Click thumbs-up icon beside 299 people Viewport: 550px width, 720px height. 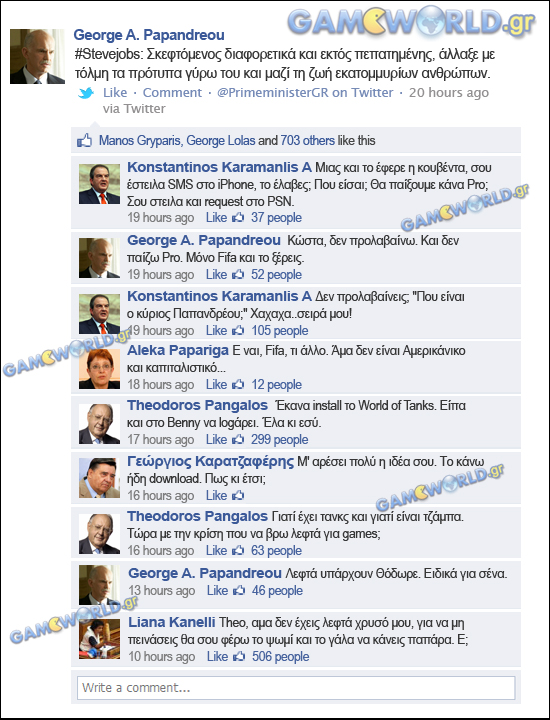click(238, 440)
